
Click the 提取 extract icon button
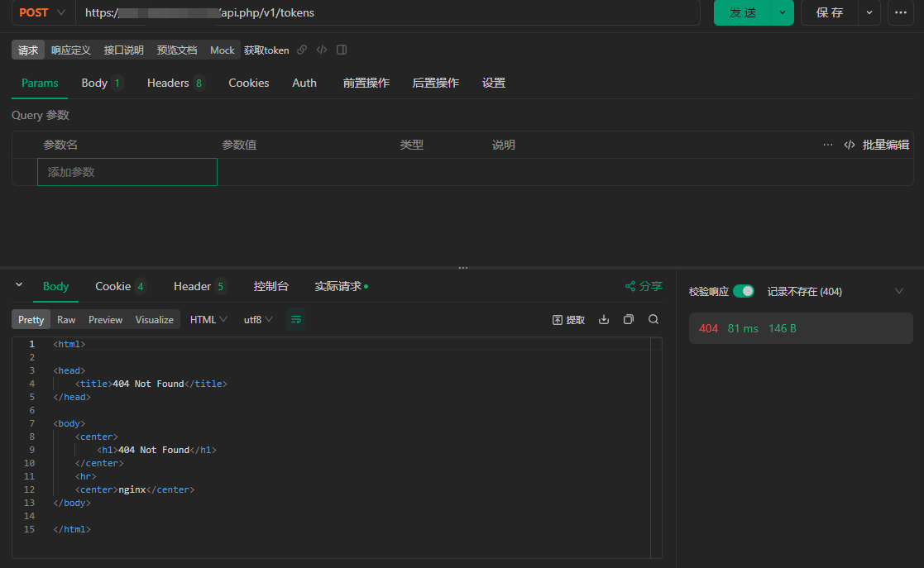569,320
